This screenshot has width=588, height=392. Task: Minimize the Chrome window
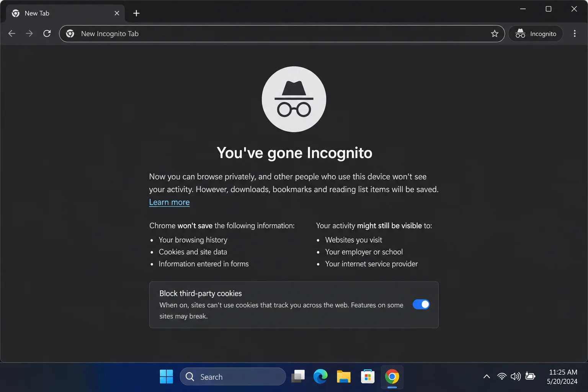pos(523,9)
